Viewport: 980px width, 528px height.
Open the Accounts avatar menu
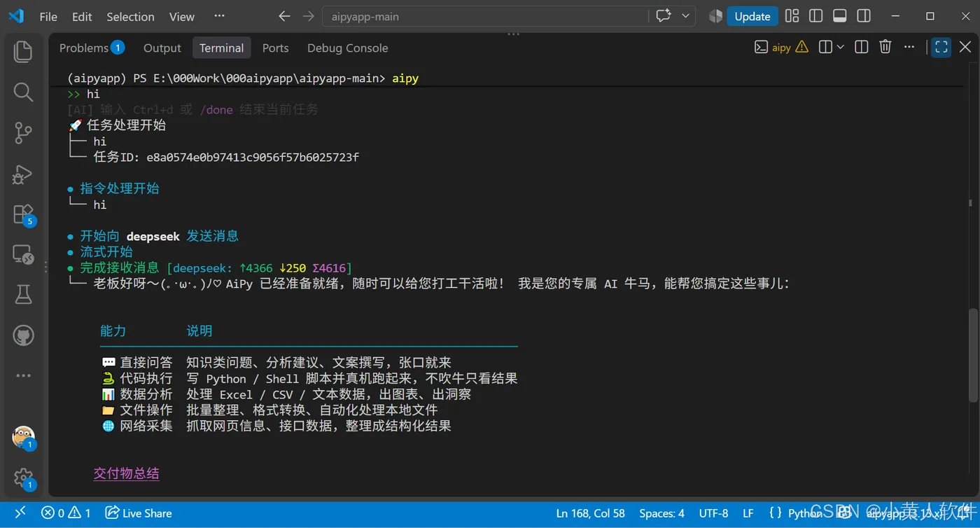pyautogui.click(x=23, y=437)
